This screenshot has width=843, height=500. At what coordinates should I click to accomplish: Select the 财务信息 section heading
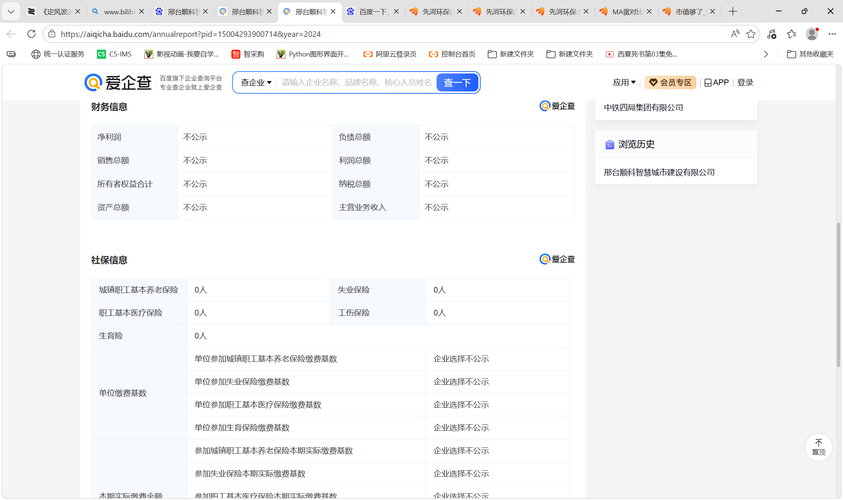pos(109,107)
